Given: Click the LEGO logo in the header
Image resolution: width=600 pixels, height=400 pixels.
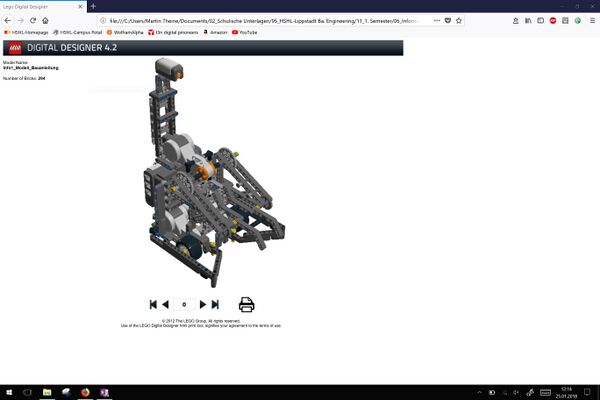Looking at the screenshot, I should (15, 47).
